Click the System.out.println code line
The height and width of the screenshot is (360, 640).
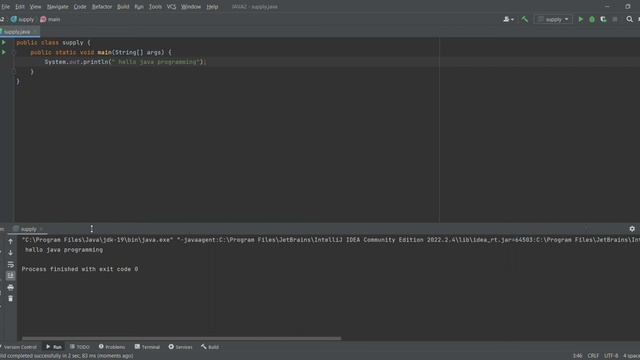pos(125,62)
